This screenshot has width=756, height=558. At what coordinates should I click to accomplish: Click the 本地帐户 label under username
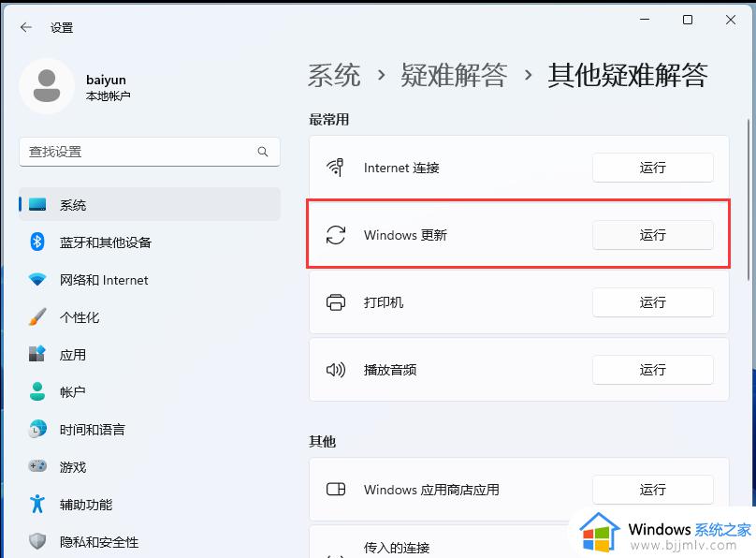click(x=108, y=95)
